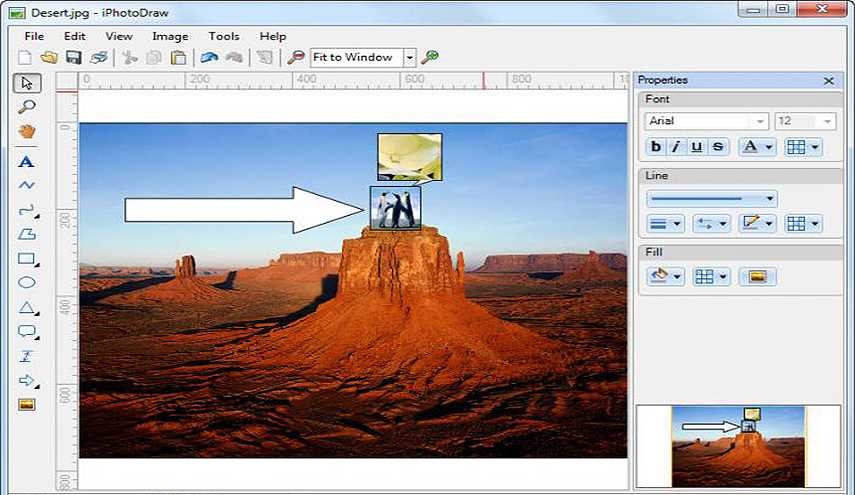Click the penguins picture on canvas
Screen dimensions: 855x495
point(395,208)
